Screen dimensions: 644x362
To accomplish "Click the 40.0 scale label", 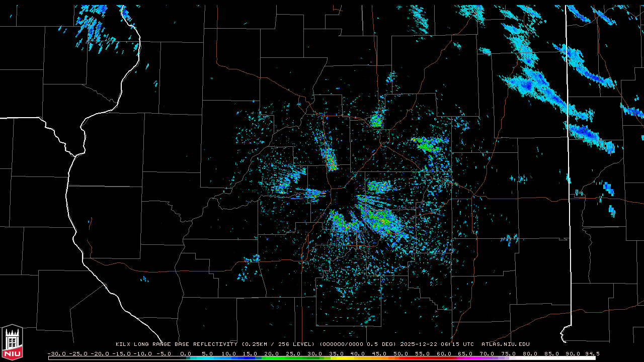I will tap(358, 353).
